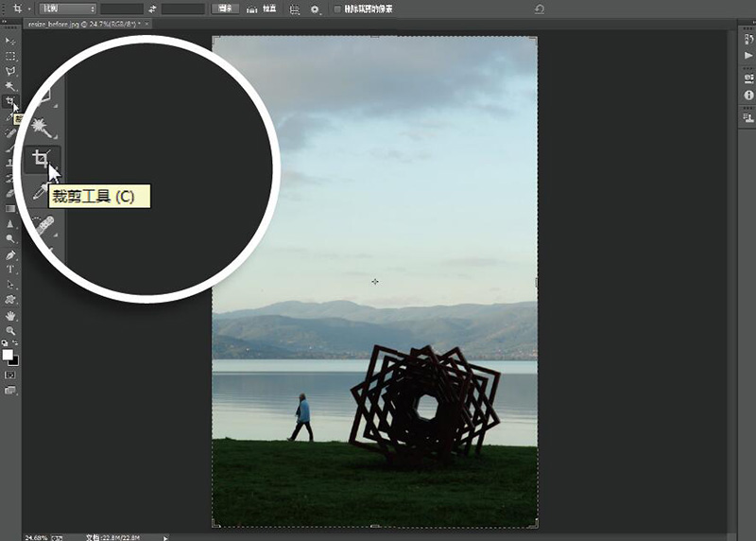Viewport: 756px width, 541px height.
Task: Select the Crop tool in the toolbox
Action: click(x=10, y=101)
